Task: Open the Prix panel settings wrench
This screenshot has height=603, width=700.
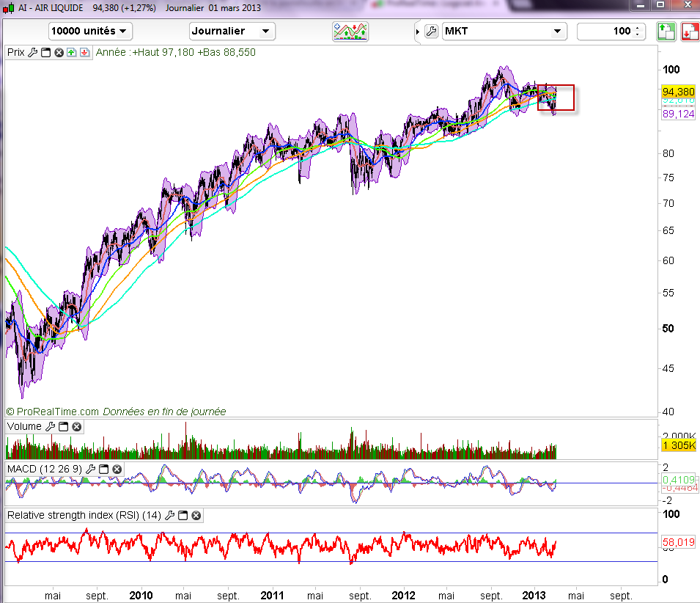Action: coord(32,53)
